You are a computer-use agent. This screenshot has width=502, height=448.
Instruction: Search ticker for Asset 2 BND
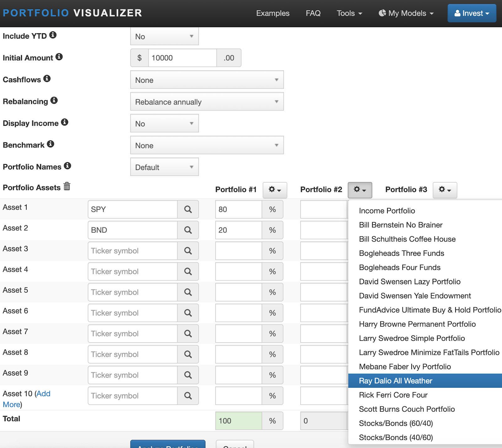click(188, 230)
